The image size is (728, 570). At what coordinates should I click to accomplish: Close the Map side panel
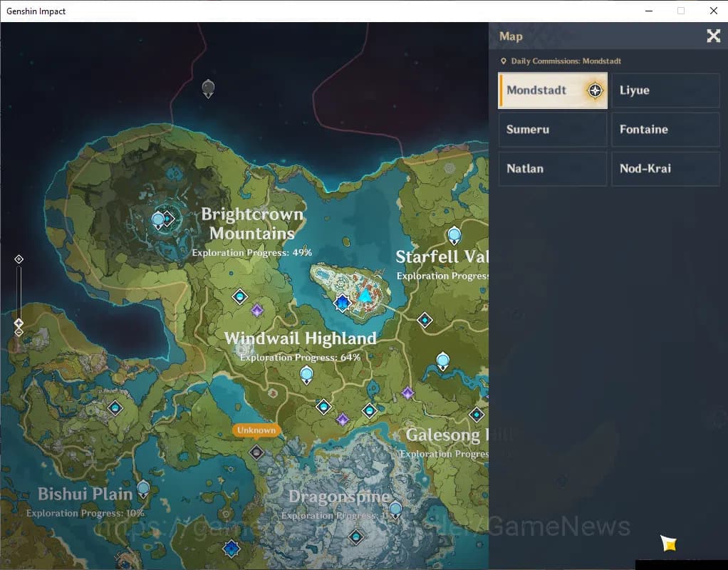[713, 36]
